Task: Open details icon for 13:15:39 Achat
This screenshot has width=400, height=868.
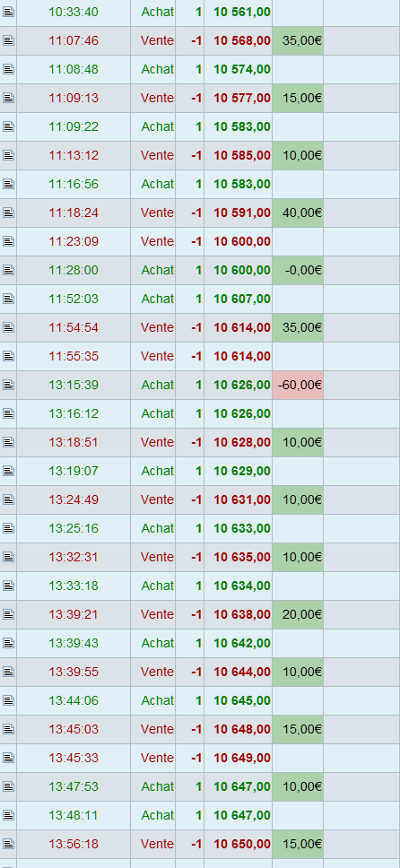Action: [x=8, y=385]
